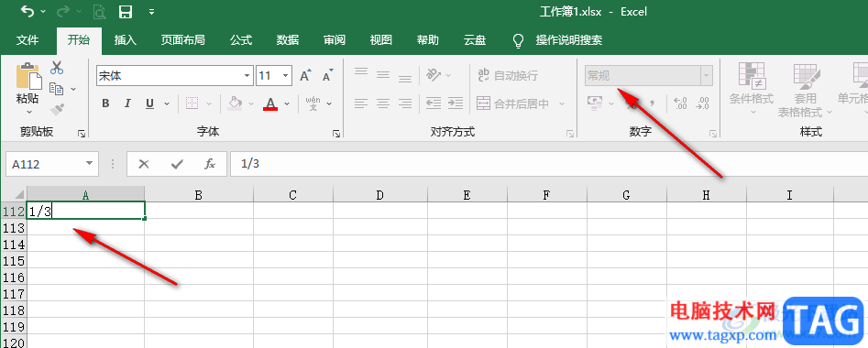
Task: Click the Copy icon
Action: 56,88
